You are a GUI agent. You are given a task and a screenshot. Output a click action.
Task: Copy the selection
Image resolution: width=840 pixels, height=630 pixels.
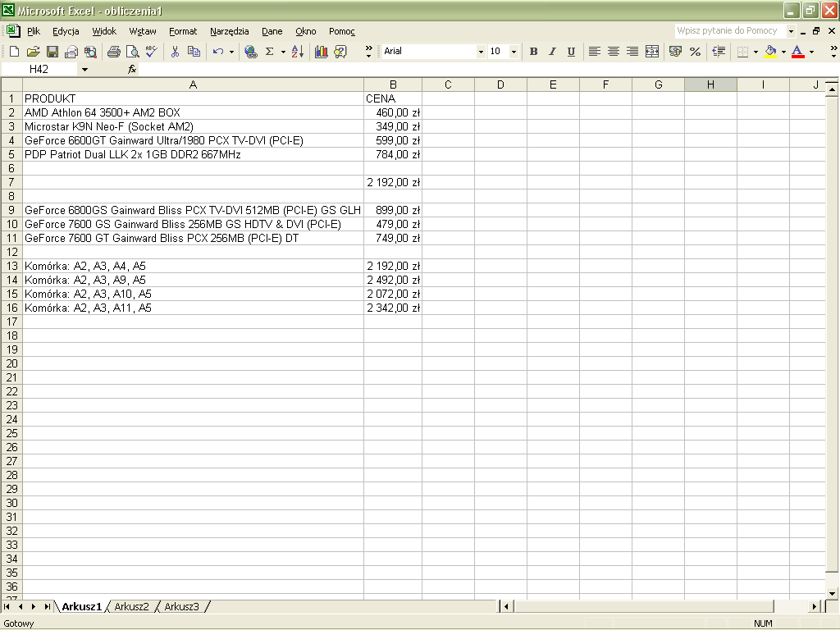tap(194, 52)
